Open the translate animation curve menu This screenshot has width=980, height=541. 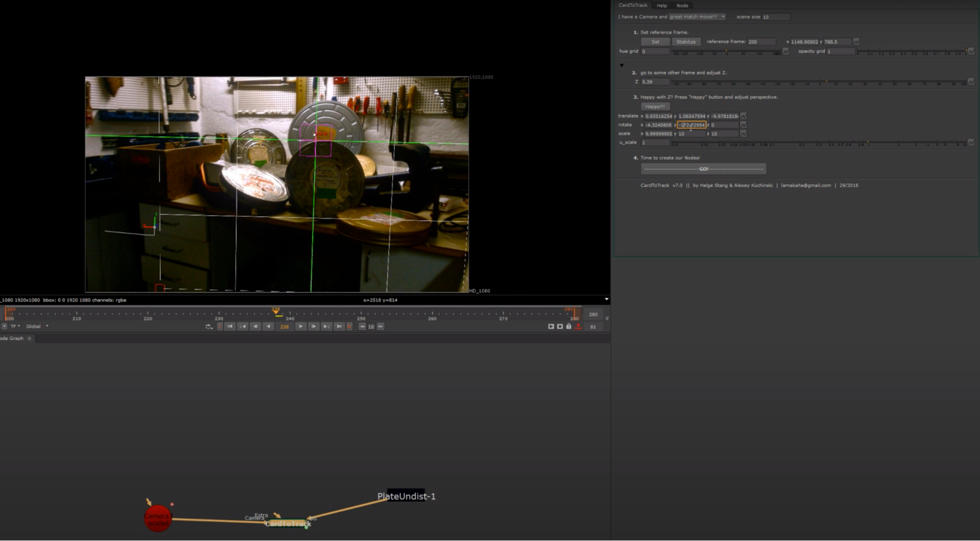[x=744, y=116]
